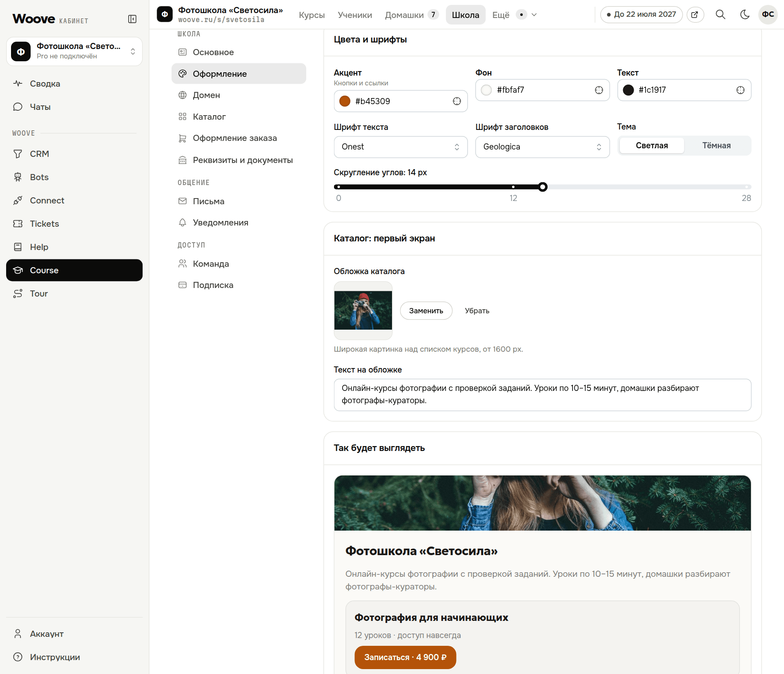Open Основное school settings

pyautogui.click(x=238, y=52)
